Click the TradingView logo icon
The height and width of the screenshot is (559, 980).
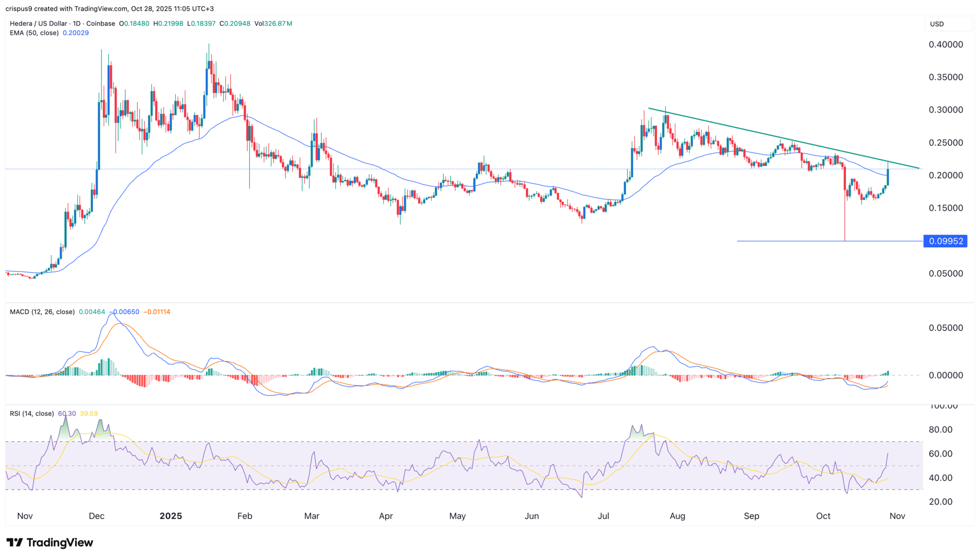pyautogui.click(x=15, y=542)
